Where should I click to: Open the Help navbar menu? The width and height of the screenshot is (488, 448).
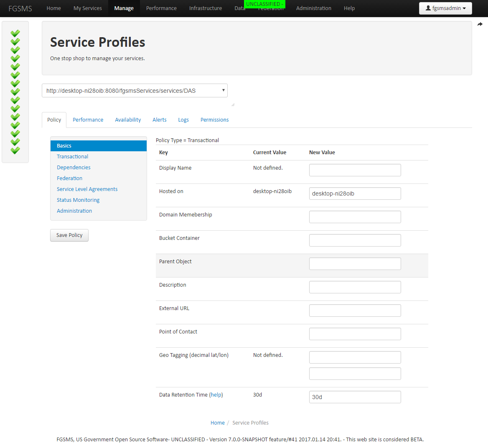[349, 8]
